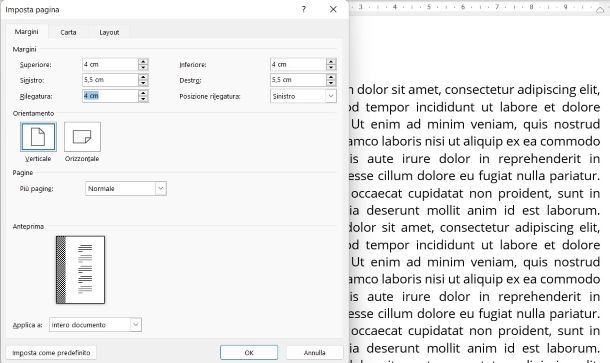Image resolution: width=610 pixels, height=363 pixels.
Task: Click the Sinistro margin input field
Action: (110, 80)
